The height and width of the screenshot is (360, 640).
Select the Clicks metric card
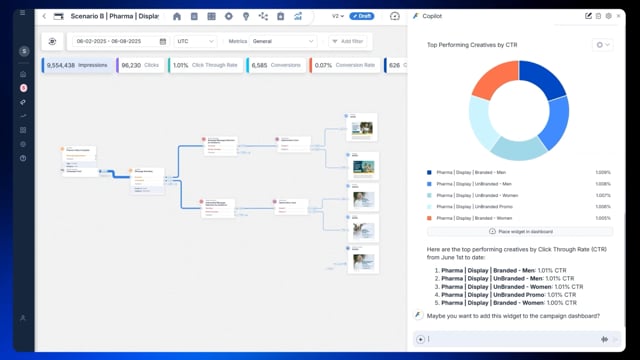click(140, 65)
